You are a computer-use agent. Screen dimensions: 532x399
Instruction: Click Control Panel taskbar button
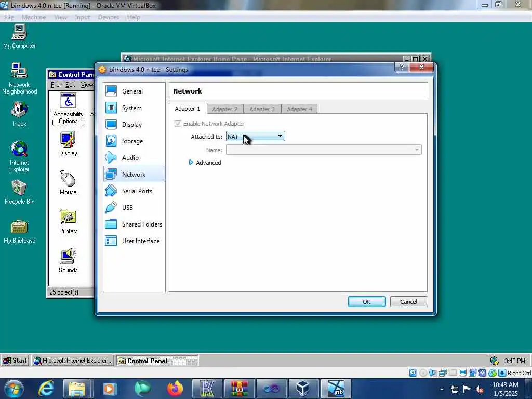[157, 361]
